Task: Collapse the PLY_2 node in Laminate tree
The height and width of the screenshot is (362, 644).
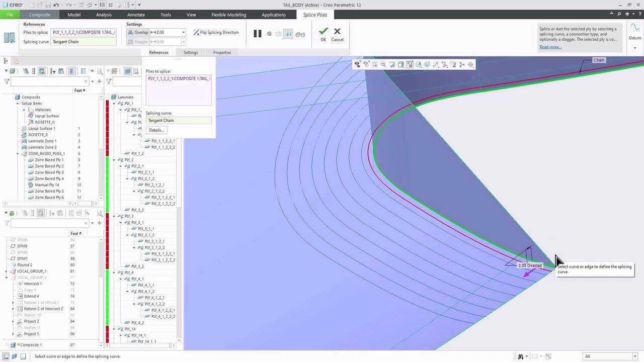Action: (114, 160)
